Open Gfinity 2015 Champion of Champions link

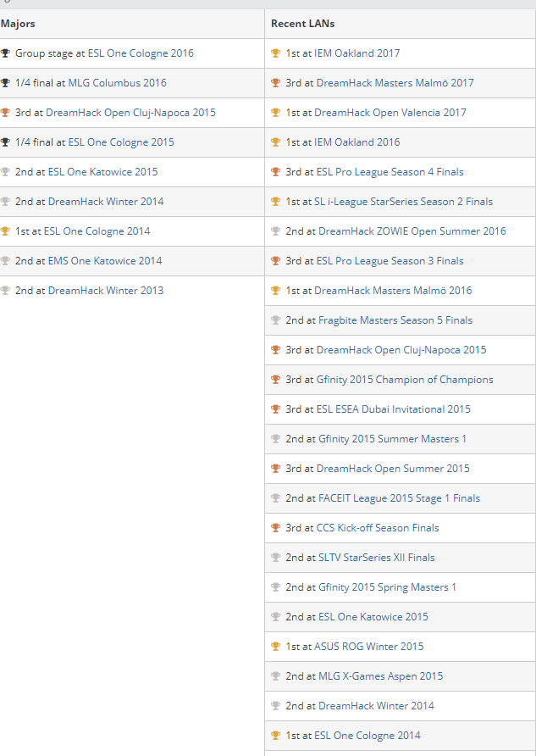405,380
